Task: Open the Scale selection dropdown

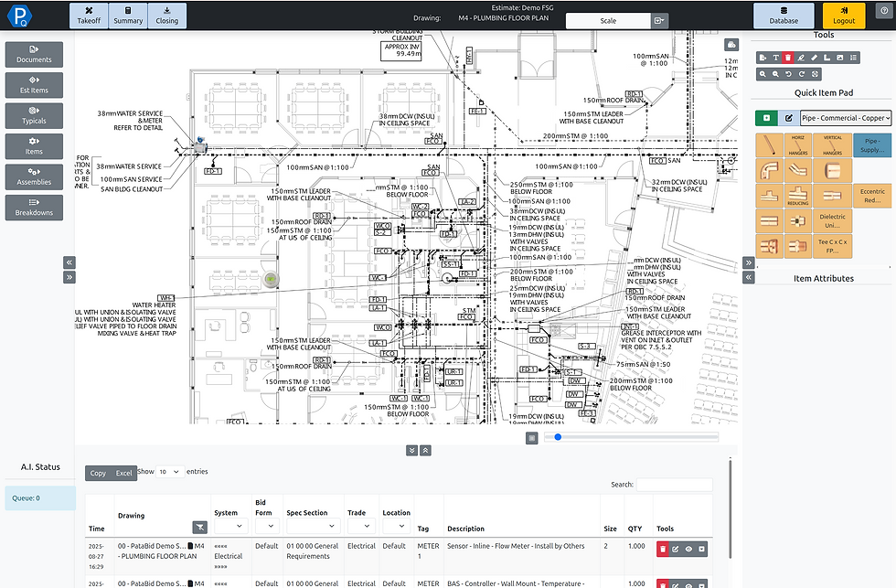Action: click(606, 19)
